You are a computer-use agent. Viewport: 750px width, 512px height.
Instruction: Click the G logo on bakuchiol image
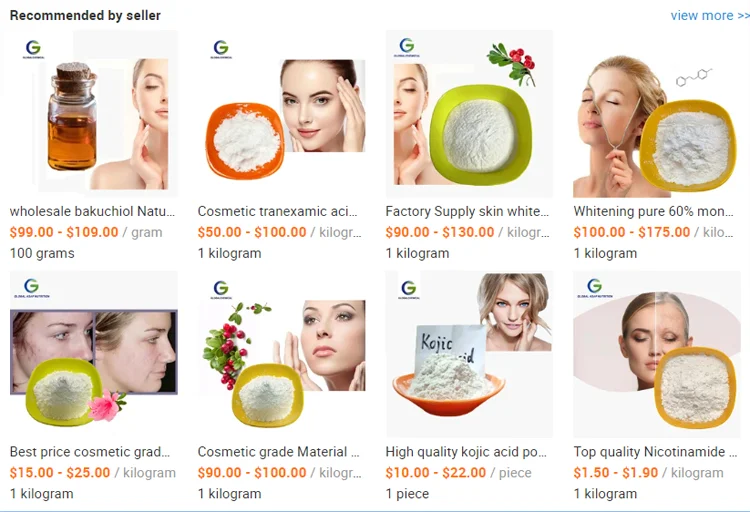coord(33,49)
